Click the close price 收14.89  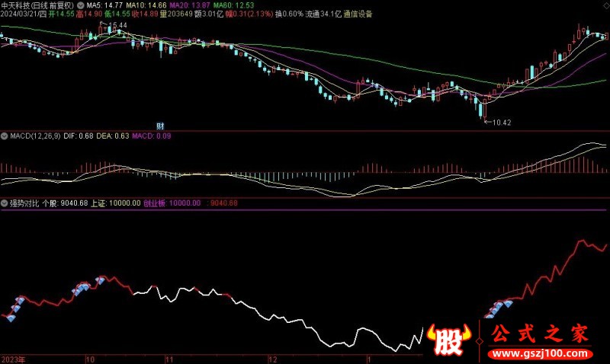[145, 14]
